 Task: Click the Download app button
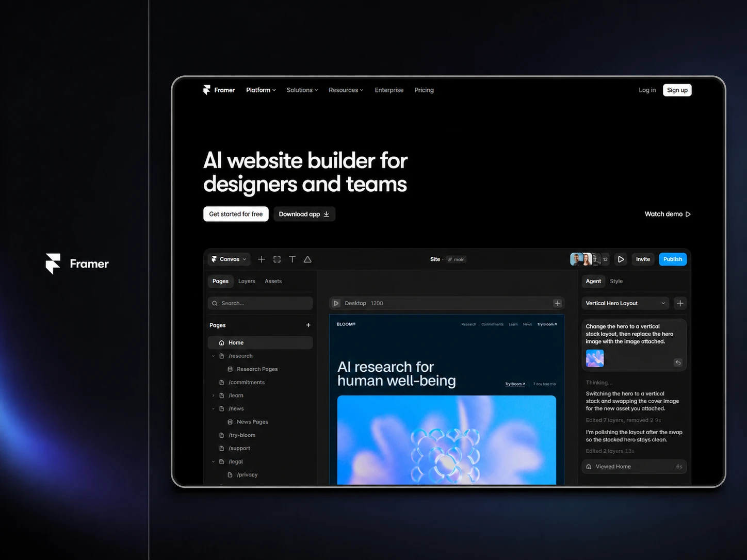(304, 214)
